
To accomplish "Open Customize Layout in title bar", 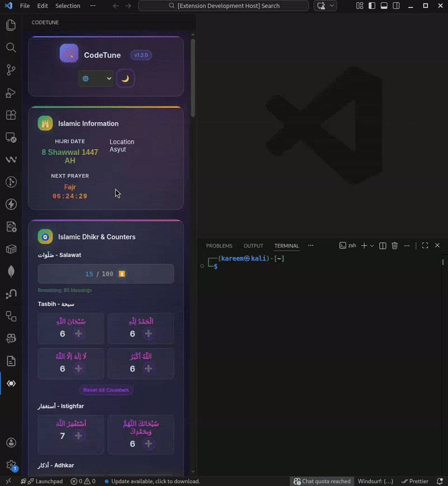I will 360,6.
